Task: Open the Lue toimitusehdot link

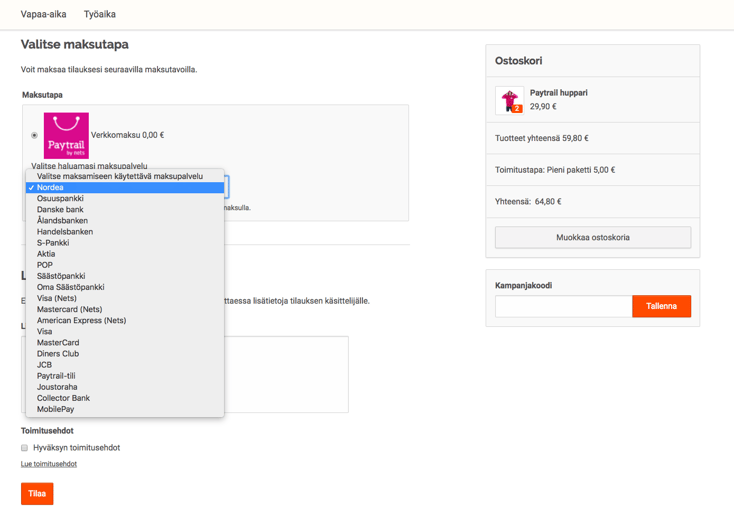Action: click(49, 464)
